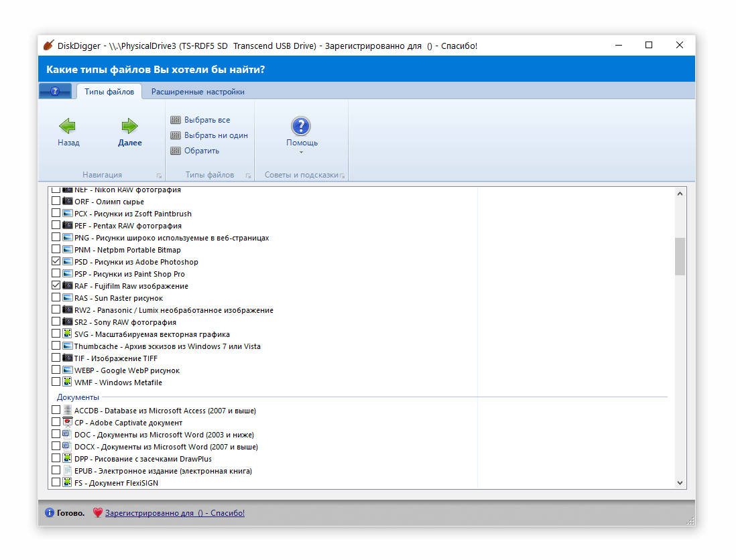736x560 pixels.
Task: Click the camera icon for PEF row
Action: tap(68, 225)
